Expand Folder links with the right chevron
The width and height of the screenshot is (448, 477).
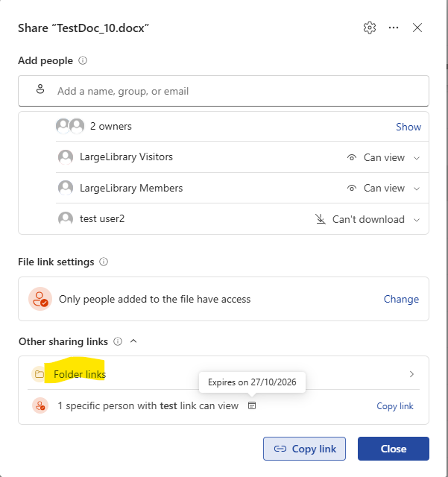tap(411, 374)
